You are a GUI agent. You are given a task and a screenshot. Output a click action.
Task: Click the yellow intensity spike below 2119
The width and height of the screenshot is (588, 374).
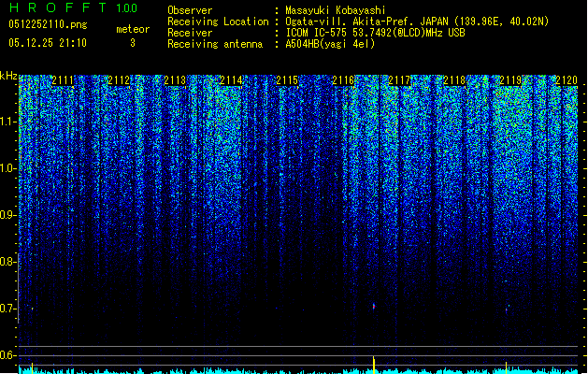(507, 367)
